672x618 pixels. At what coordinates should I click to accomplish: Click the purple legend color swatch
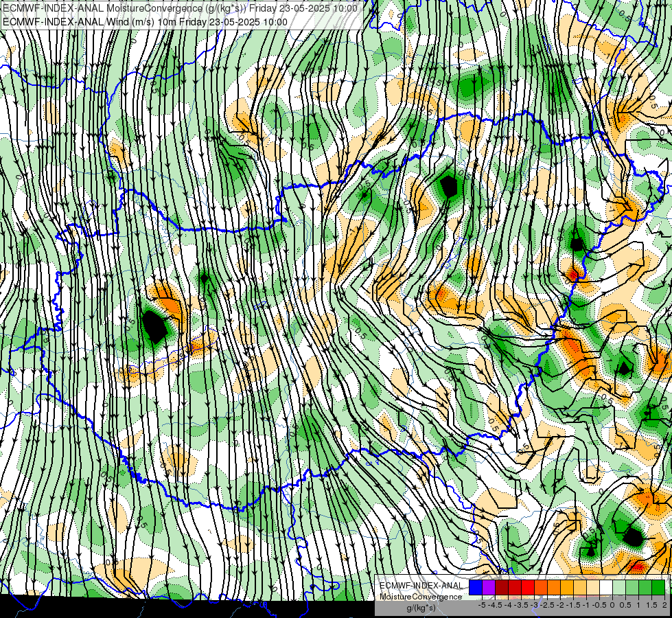489,587
